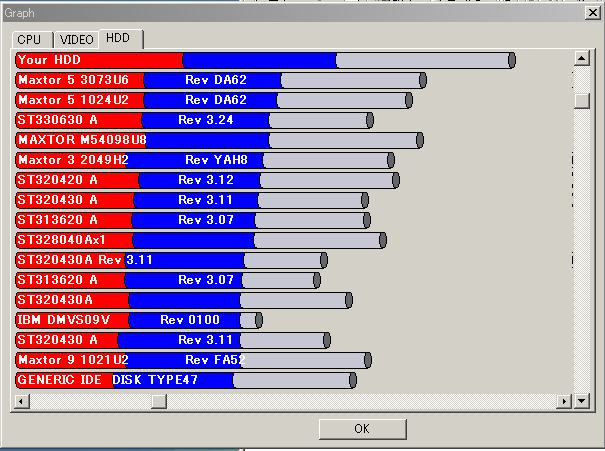The image size is (605, 451).
Task: Switch to the CPU tab
Action: coord(32,39)
